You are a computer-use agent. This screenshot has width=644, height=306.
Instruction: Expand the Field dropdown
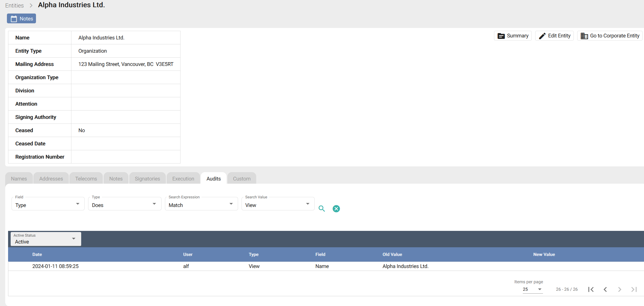click(48, 205)
